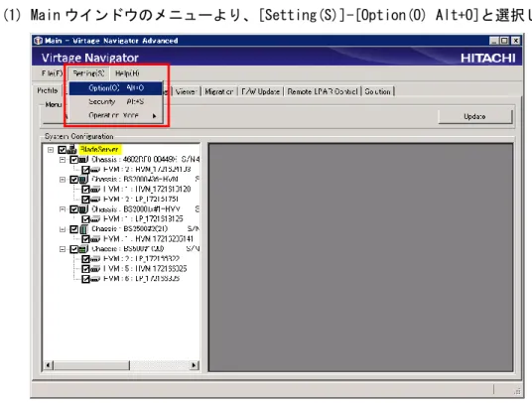Uncheck the 4602 chassis checkbox

74,159
